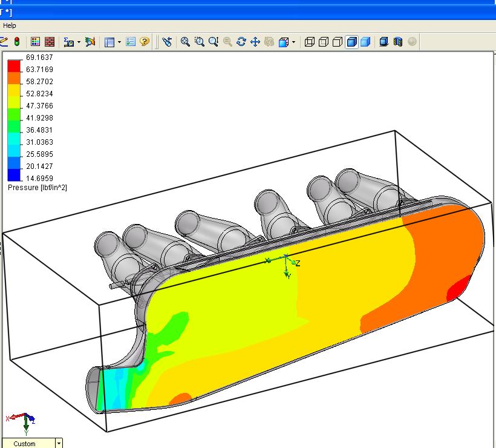The image size is (496, 448).
Task: Select the Zoom to Fit magnifier
Action: 185,42
